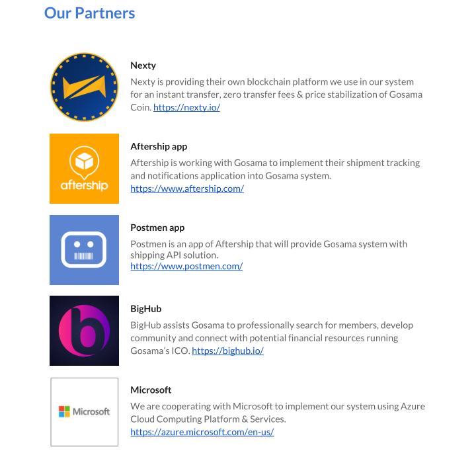This screenshot has width=476, height=465.
Task: Click the Microsoft partner title
Action: click(151, 390)
